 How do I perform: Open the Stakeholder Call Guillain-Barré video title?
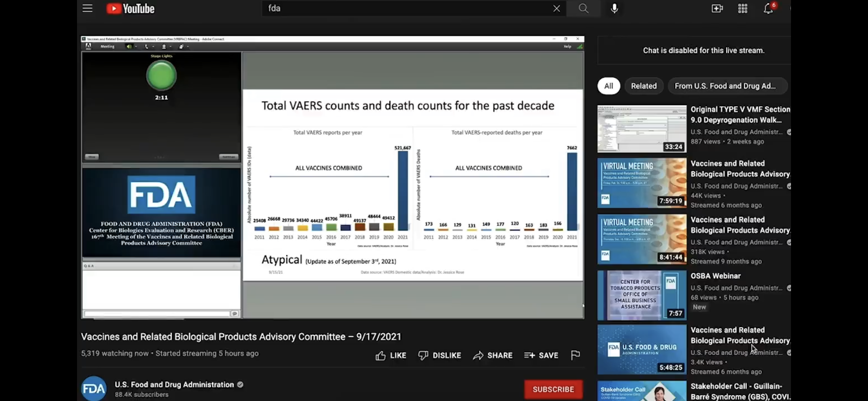coord(740,391)
